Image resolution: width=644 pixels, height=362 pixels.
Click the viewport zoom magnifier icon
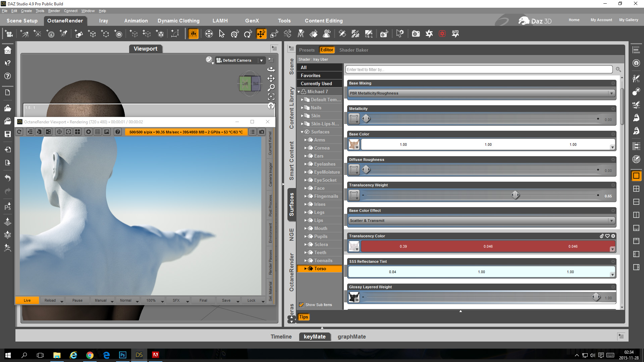point(271,88)
